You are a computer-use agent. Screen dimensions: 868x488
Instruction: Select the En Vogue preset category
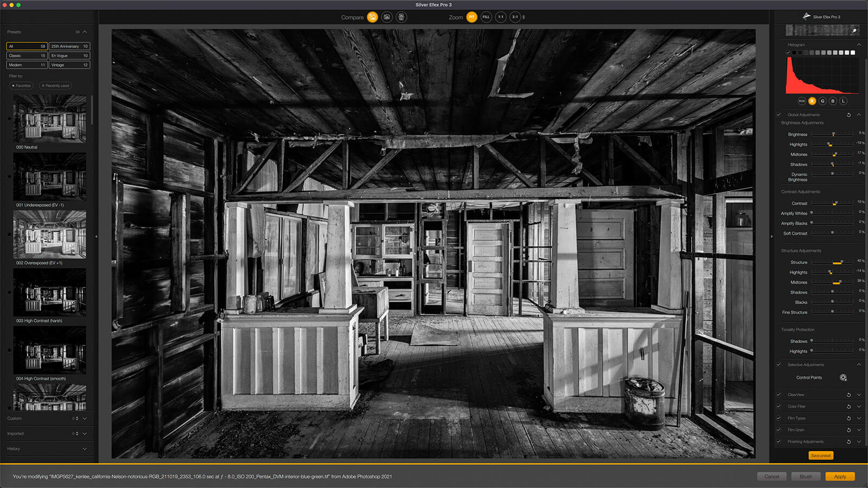click(69, 56)
